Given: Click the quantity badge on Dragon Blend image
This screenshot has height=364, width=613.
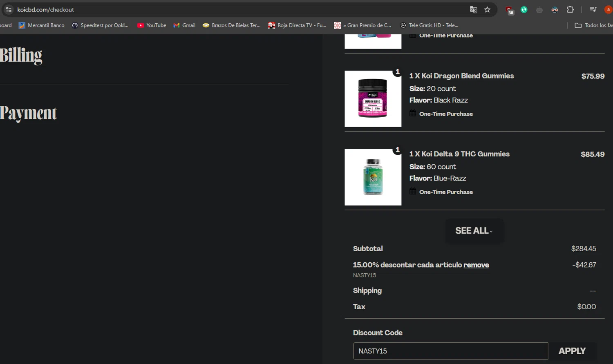Looking at the screenshot, I should tap(397, 72).
